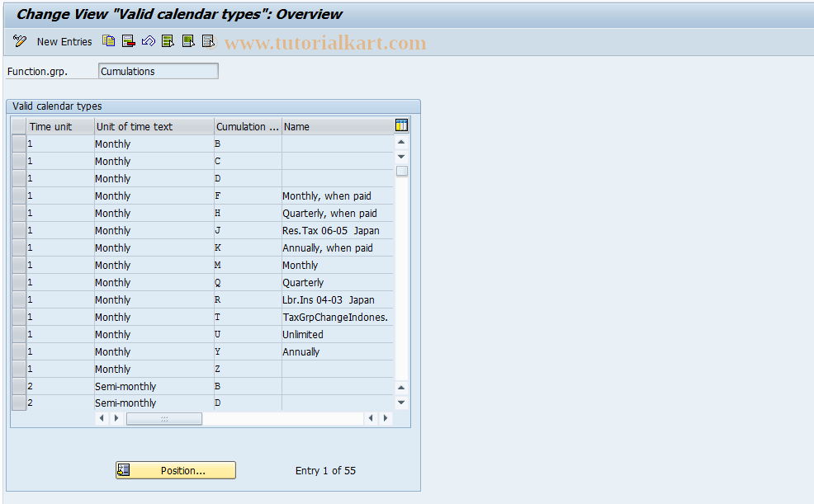
Task: Click Delete entry icon in toolbar
Action: tap(128, 41)
